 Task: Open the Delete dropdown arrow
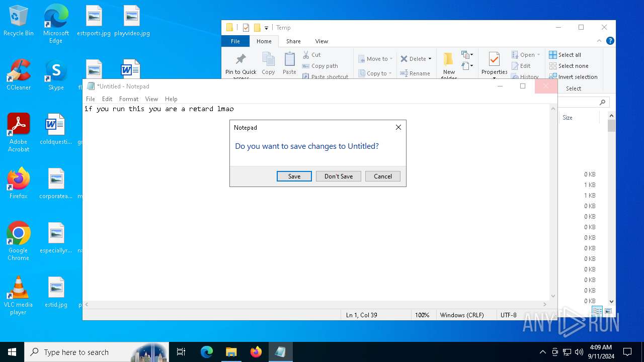coord(430,59)
